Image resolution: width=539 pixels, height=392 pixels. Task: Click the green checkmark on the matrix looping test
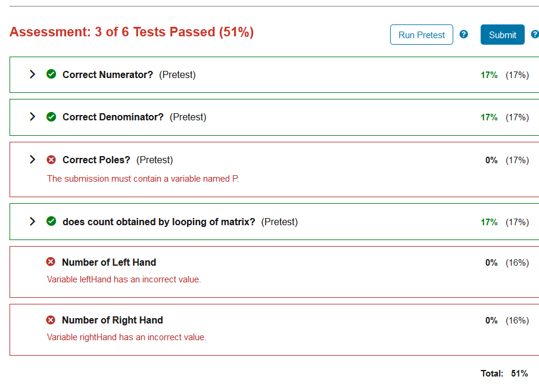click(51, 221)
